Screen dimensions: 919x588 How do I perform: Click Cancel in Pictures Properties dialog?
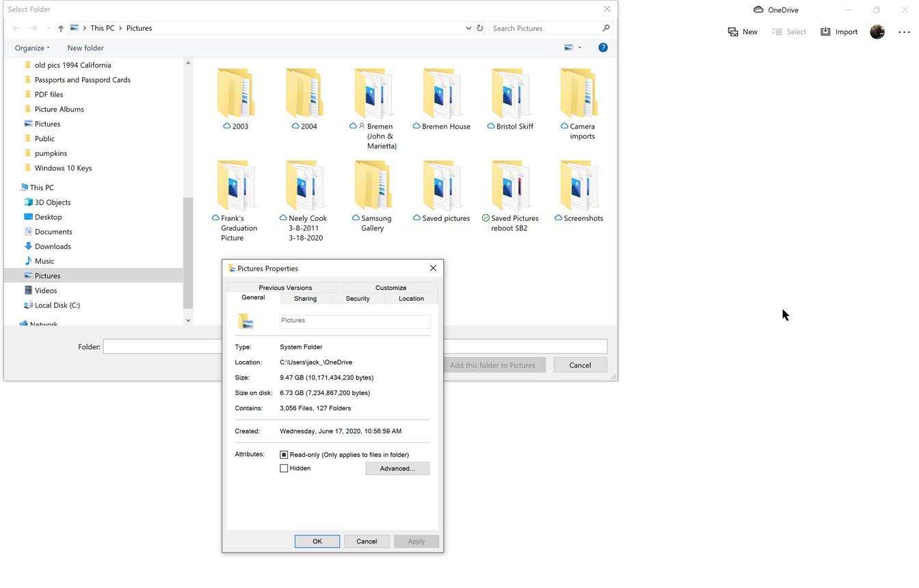point(367,542)
